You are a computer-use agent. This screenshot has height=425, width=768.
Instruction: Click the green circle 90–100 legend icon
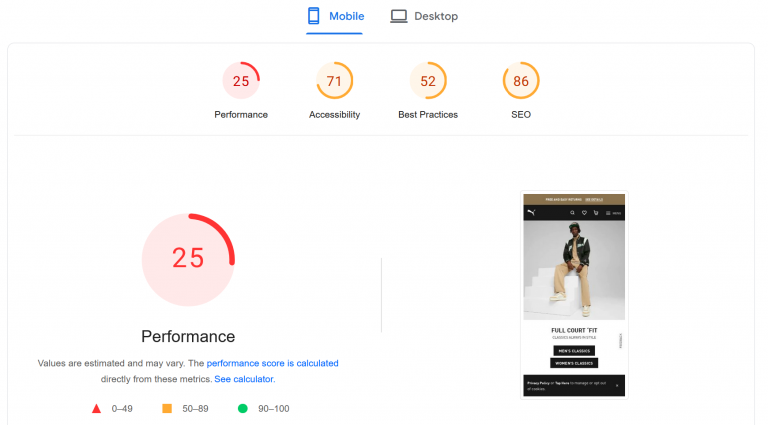click(242, 408)
